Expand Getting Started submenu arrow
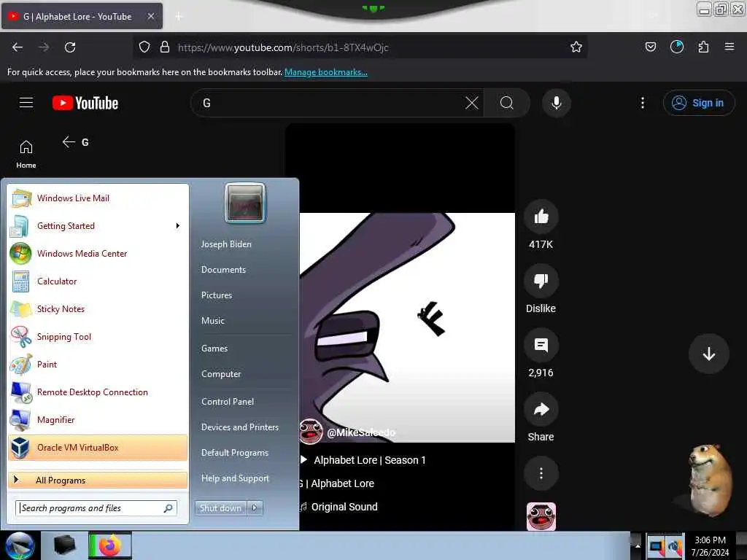Viewport: 747px width, 560px height. 178,226
